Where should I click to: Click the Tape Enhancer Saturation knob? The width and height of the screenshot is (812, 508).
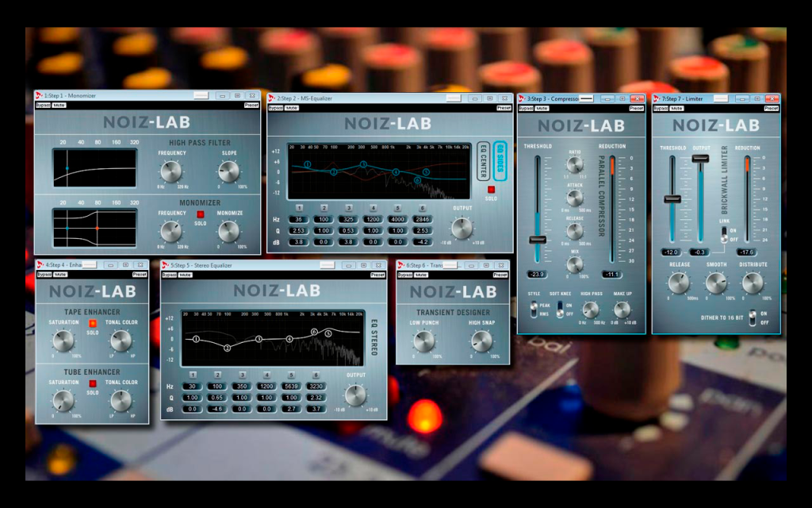point(63,341)
